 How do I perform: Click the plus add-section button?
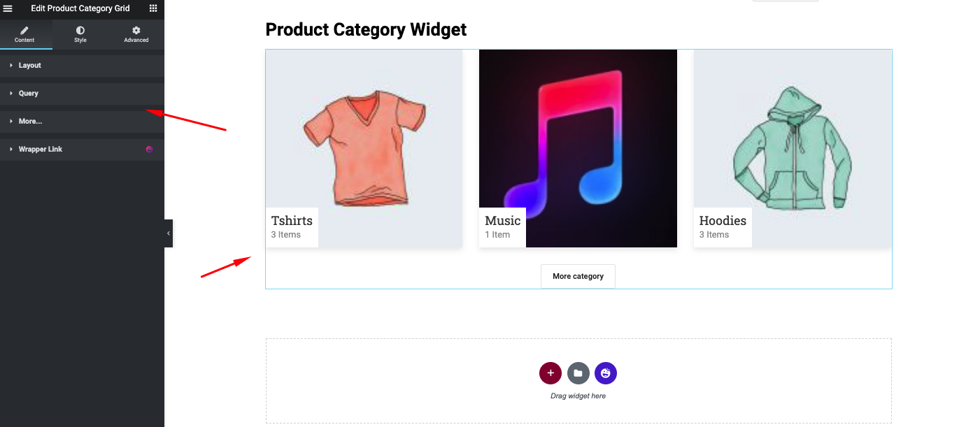click(551, 373)
